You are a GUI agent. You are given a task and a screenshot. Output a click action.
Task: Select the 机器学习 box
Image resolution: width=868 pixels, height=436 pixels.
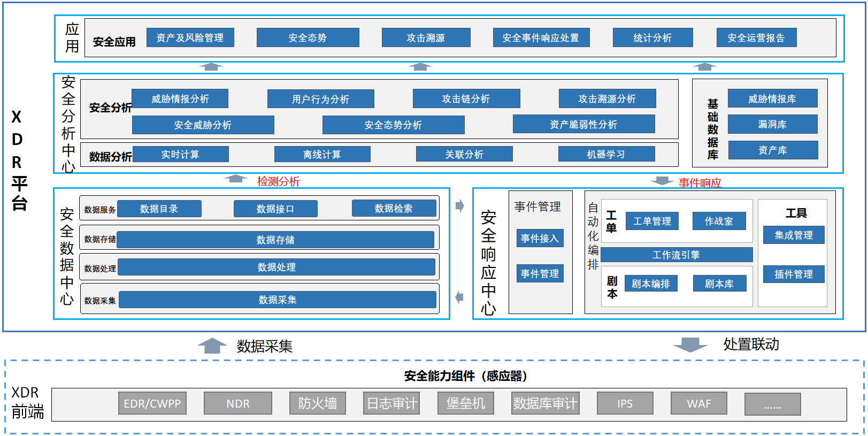coord(606,155)
